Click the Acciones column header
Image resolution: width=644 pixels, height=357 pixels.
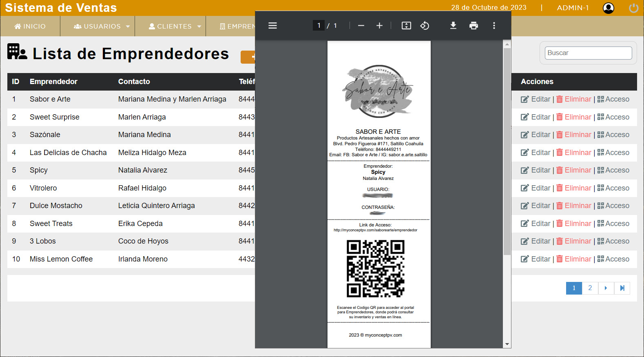click(537, 82)
